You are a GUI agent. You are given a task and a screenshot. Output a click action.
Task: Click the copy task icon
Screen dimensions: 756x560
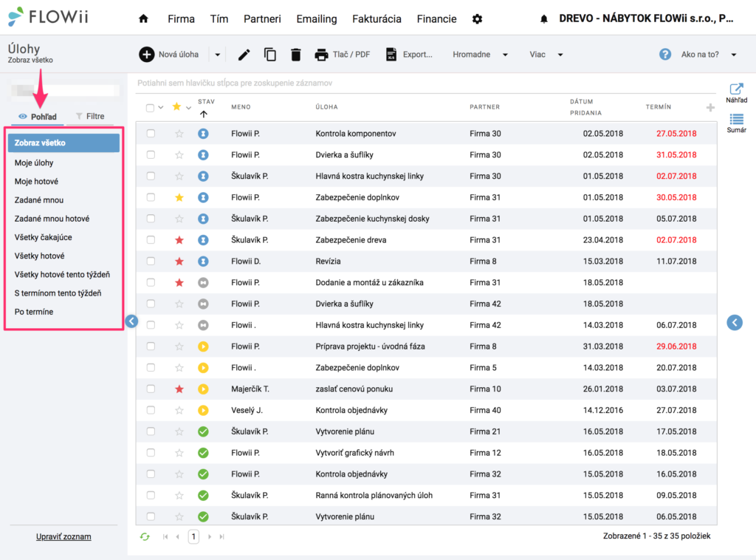click(270, 55)
